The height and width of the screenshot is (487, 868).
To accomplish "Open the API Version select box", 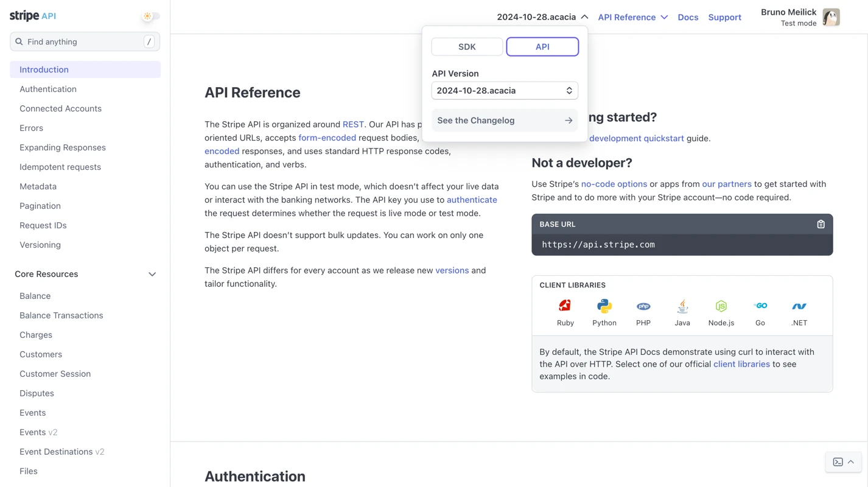I will (x=504, y=91).
